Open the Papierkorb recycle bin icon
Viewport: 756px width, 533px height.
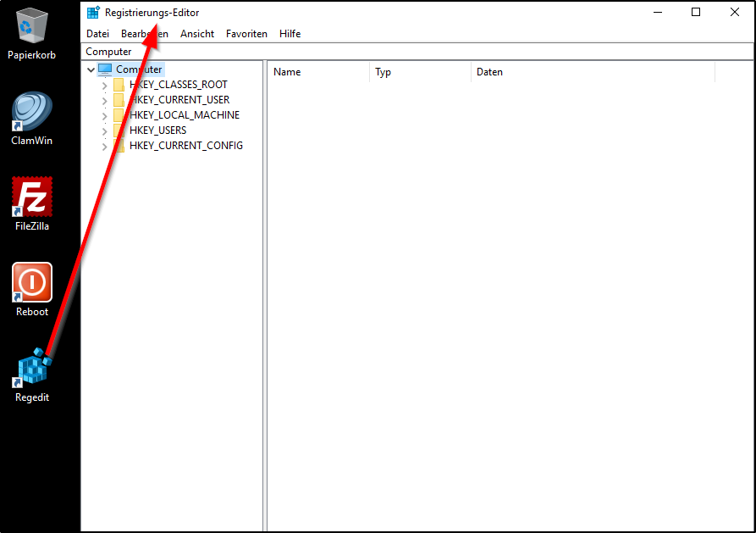tap(32, 25)
